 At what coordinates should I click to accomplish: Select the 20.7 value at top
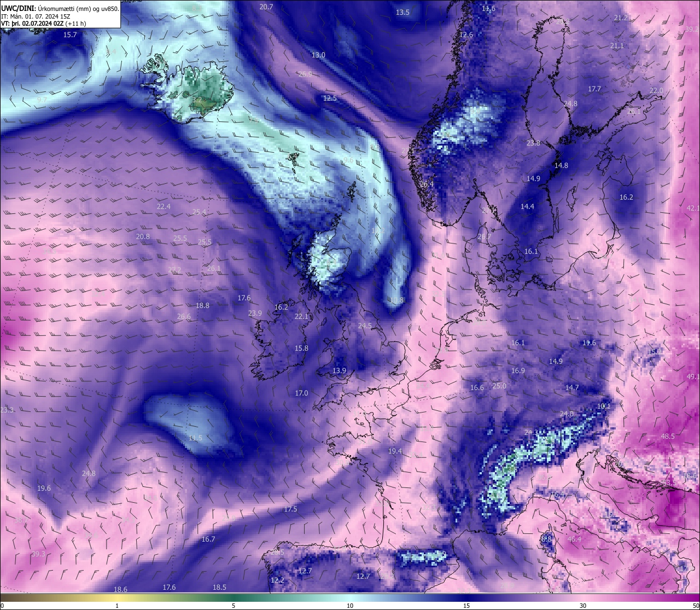coord(266,7)
